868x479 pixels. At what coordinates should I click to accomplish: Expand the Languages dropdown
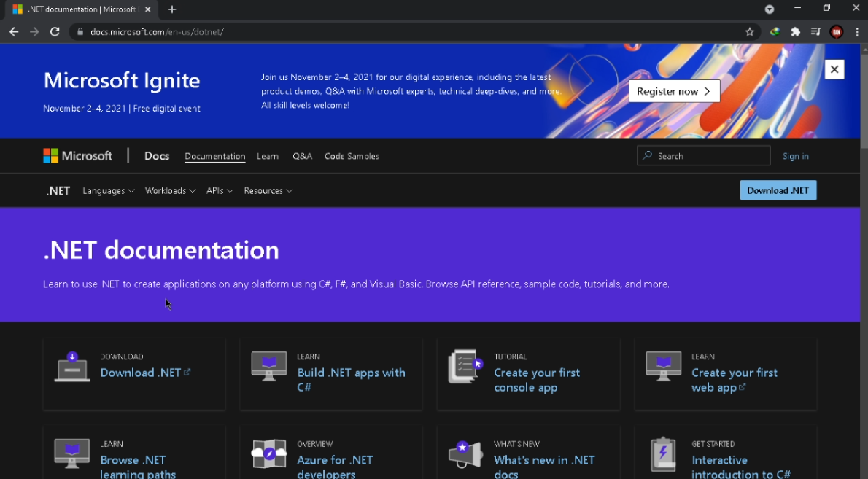coord(109,191)
